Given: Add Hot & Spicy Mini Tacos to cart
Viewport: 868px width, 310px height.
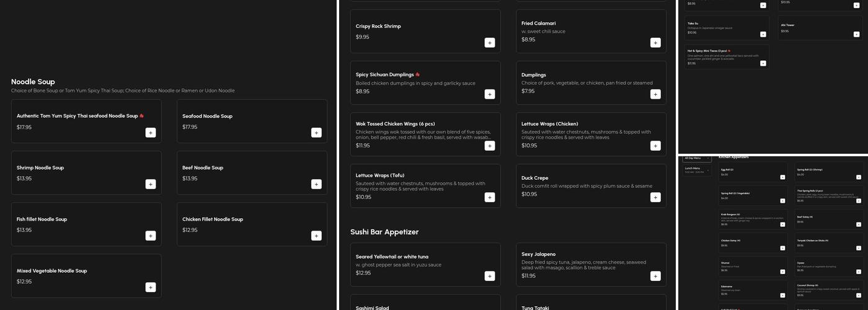Looking at the screenshot, I should coord(763,63).
